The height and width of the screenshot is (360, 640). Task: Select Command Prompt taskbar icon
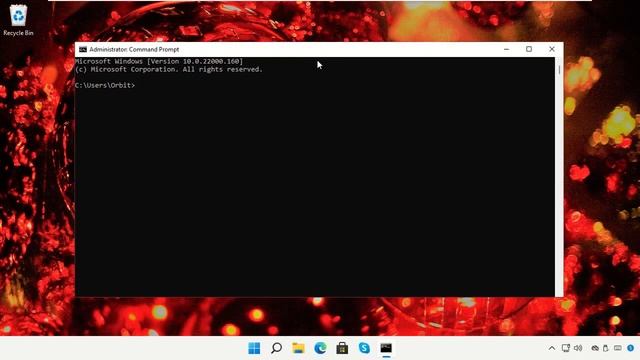pos(386,348)
